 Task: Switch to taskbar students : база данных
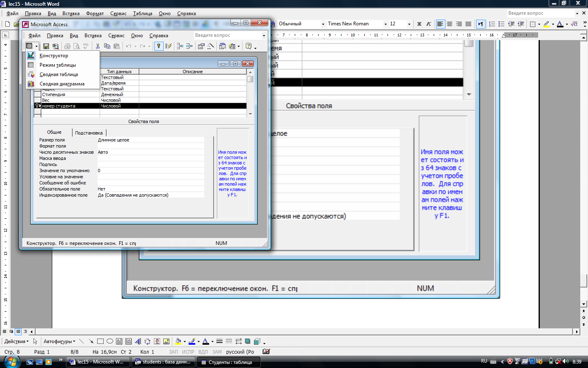point(163,362)
